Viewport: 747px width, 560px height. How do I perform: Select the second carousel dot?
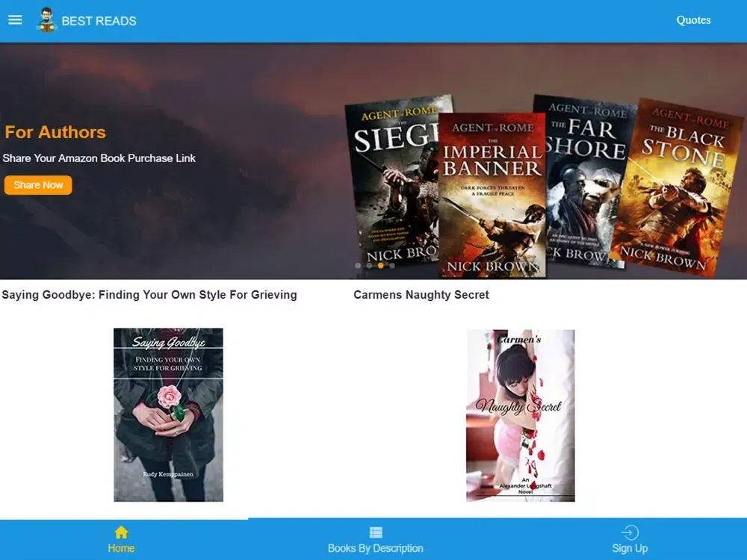coord(369,265)
